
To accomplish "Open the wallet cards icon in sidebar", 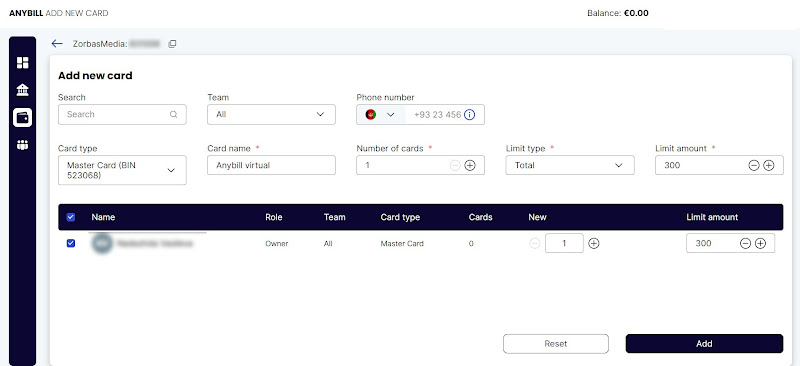I will pyautogui.click(x=22, y=117).
